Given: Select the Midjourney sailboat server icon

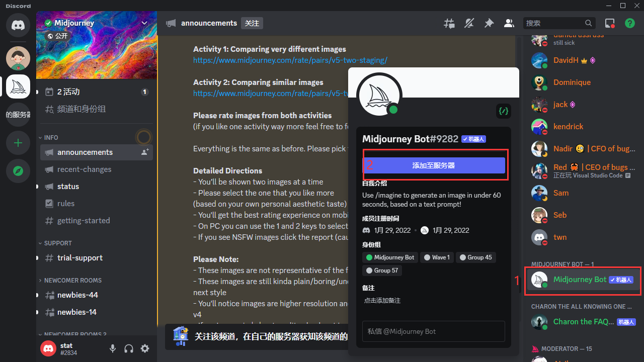Looking at the screenshot, I should pyautogui.click(x=18, y=86).
